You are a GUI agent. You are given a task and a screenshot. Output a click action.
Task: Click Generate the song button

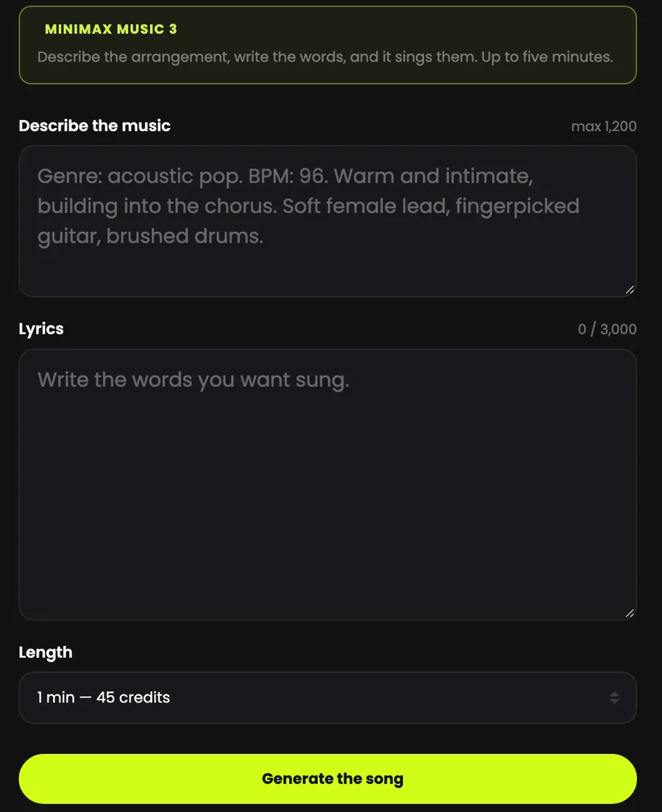pyautogui.click(x=327, y=779)
